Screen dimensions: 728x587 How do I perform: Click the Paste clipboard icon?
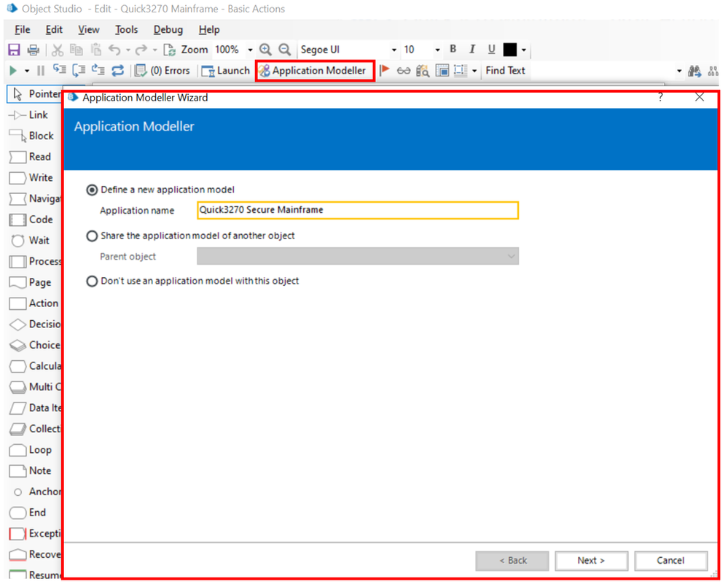pos(96,50)
